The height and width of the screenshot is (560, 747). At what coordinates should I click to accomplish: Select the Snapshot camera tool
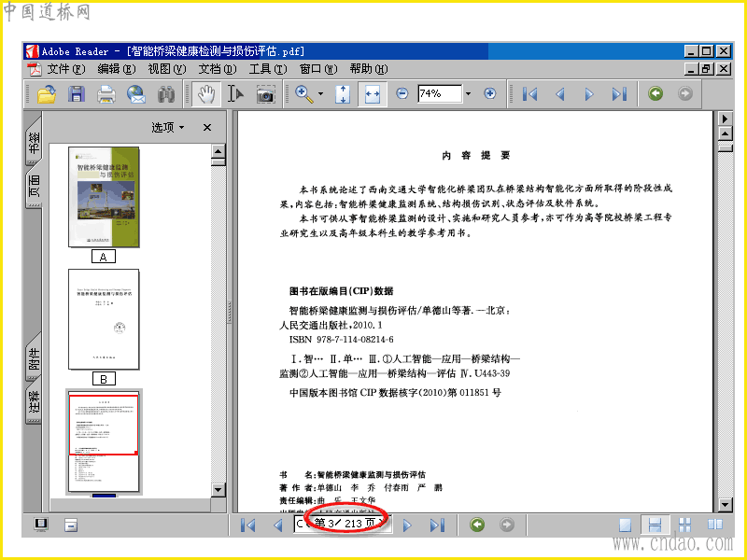click(265, 94)
